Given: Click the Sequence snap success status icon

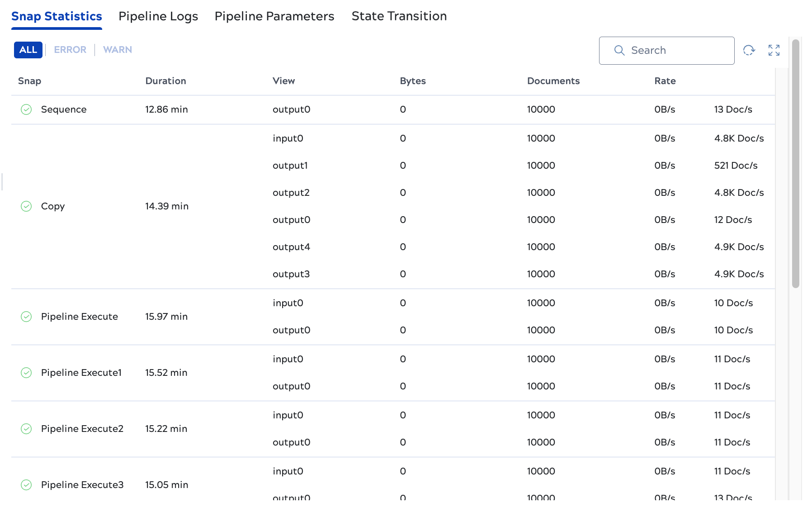Looking at the screenshot, I should (26, 109).
